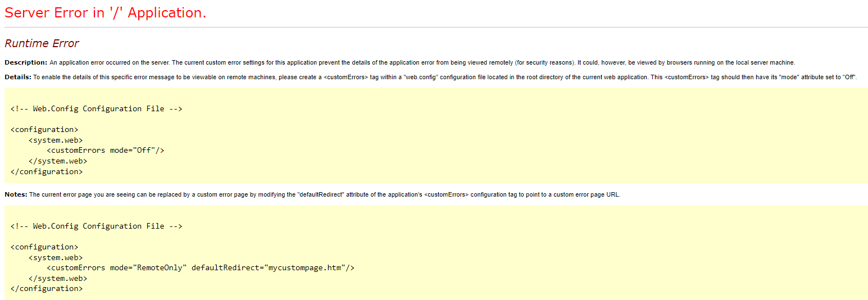Viewport: 868px width, 300px height.
Task: Click the "Runtime Error" subheading
Action: (42, 44)
